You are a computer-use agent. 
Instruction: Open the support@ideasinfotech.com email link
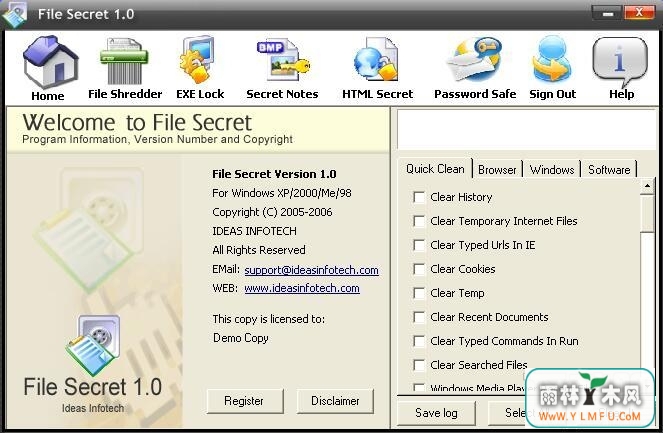coord(311,270)
